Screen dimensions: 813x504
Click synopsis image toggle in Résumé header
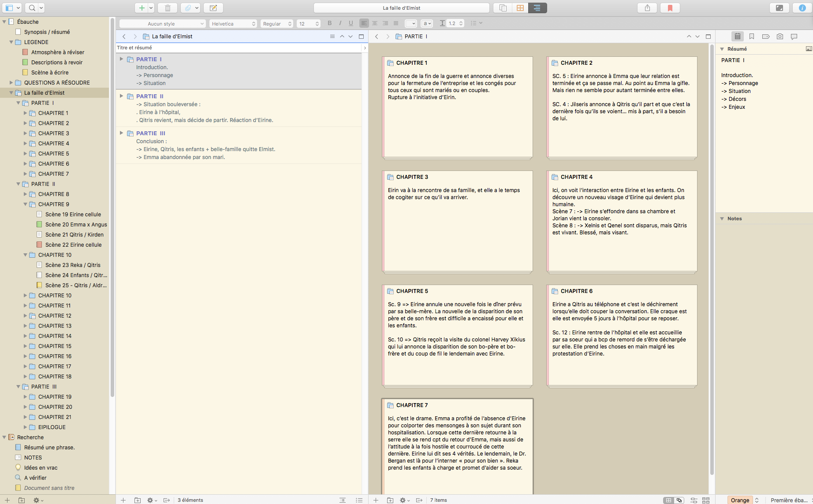pos(809,49)
